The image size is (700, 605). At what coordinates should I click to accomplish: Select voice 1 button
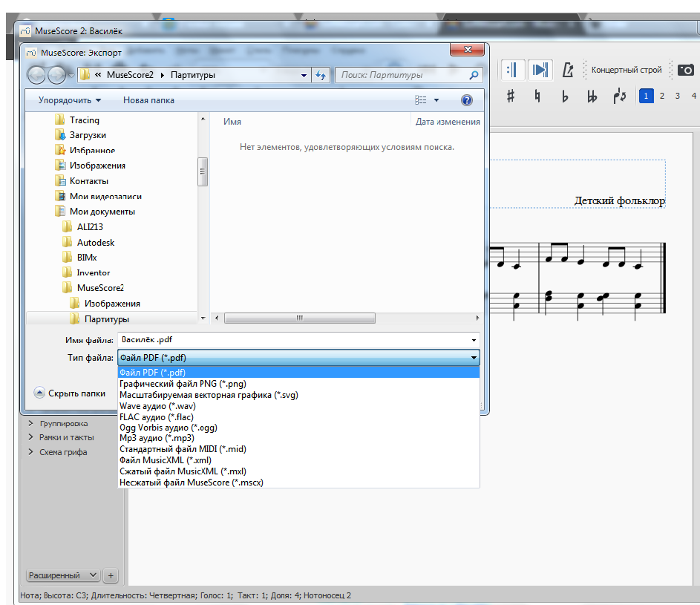tap(646, 96)
